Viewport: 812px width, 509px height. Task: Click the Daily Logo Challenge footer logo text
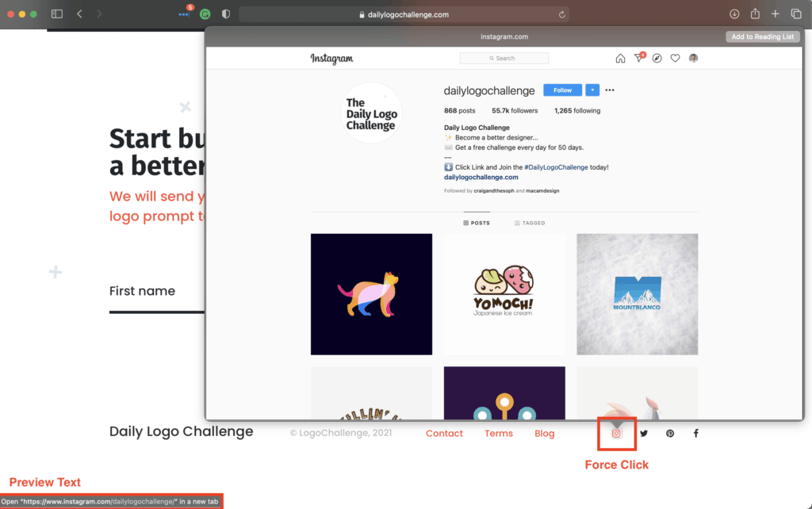[182, 431]
